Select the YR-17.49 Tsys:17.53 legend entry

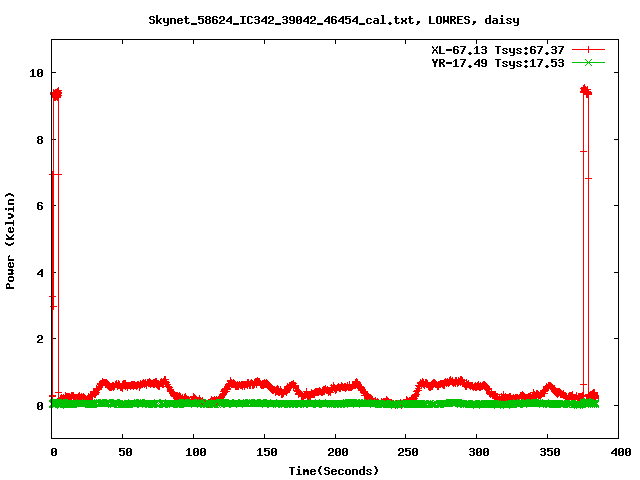click(498, 63)
